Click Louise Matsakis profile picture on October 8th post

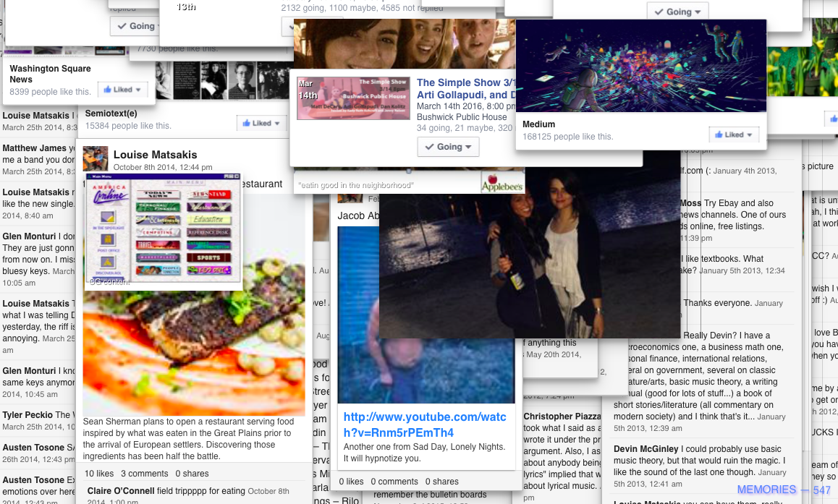95,158
